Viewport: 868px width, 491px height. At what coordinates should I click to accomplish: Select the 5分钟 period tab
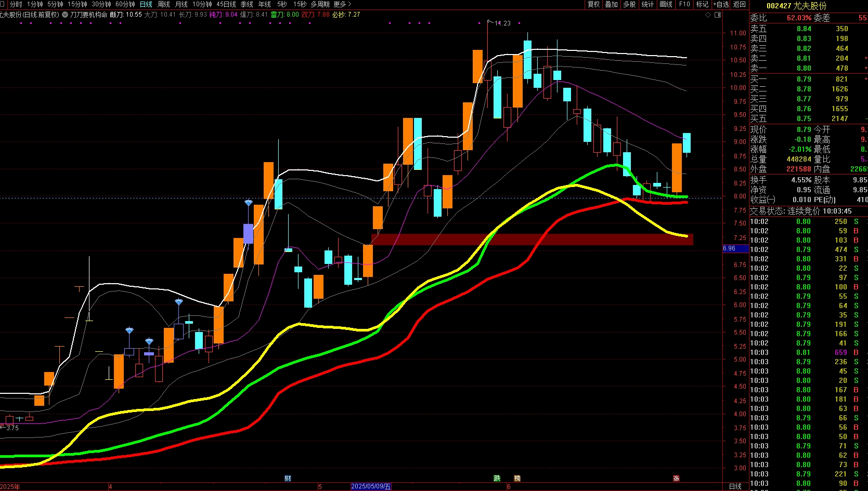(x=55, y=4)
